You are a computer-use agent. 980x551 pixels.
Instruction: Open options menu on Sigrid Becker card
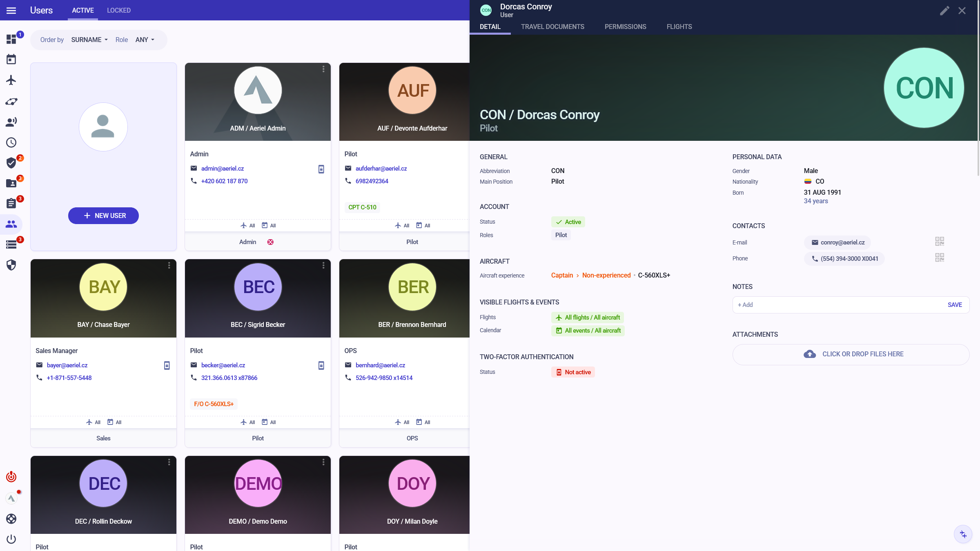click(x=323, y=266)
